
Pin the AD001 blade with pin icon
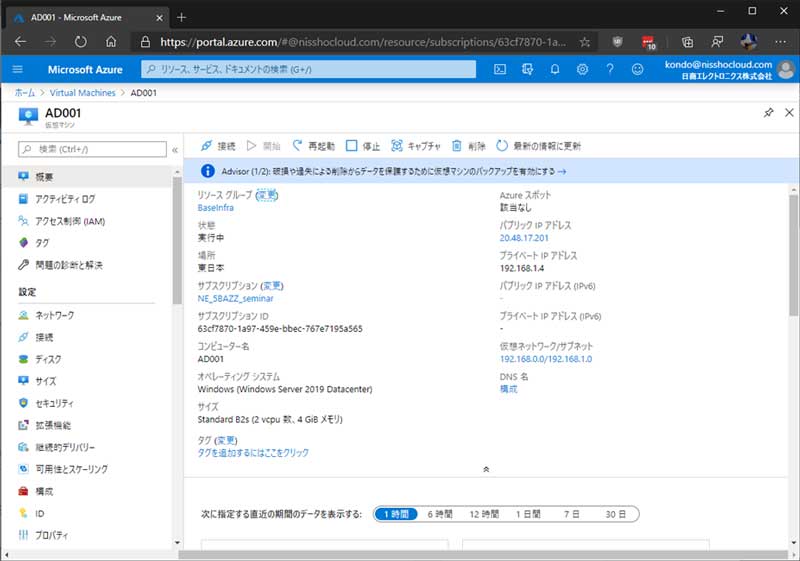(768, 114)
